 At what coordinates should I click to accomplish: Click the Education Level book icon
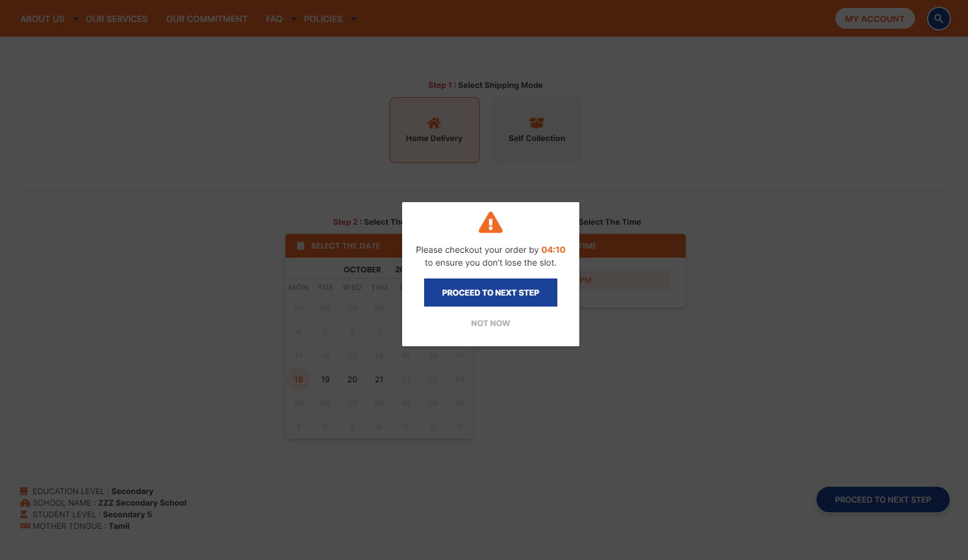pos(24,491)
